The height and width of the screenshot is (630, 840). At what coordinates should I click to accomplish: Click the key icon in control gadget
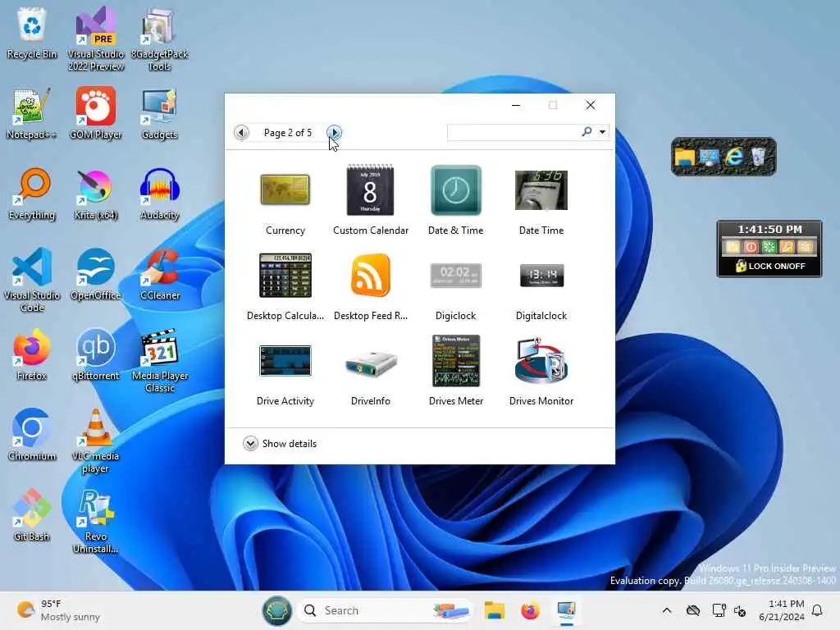click(x=787, y=247)
